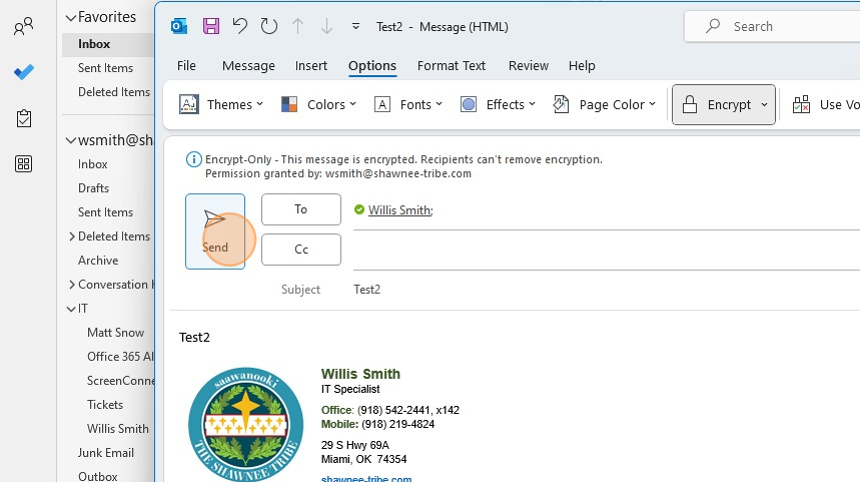Open the Fonts dropdown
Screen dimensions: 860x482
[408, 104]
